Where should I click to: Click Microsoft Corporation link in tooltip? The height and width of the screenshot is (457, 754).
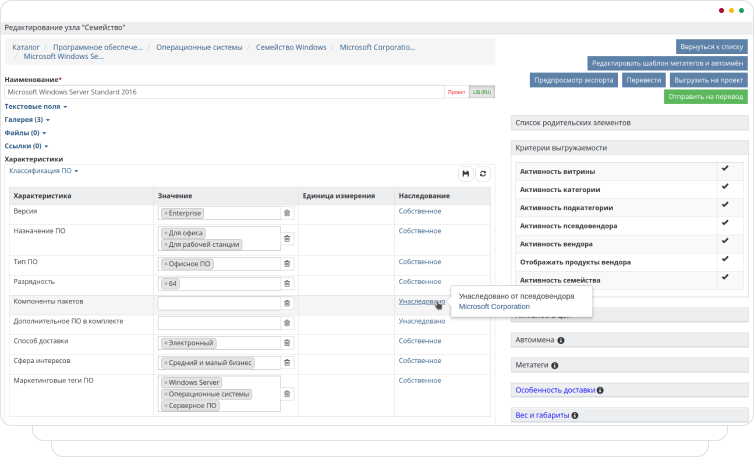(x=494, y=306)
